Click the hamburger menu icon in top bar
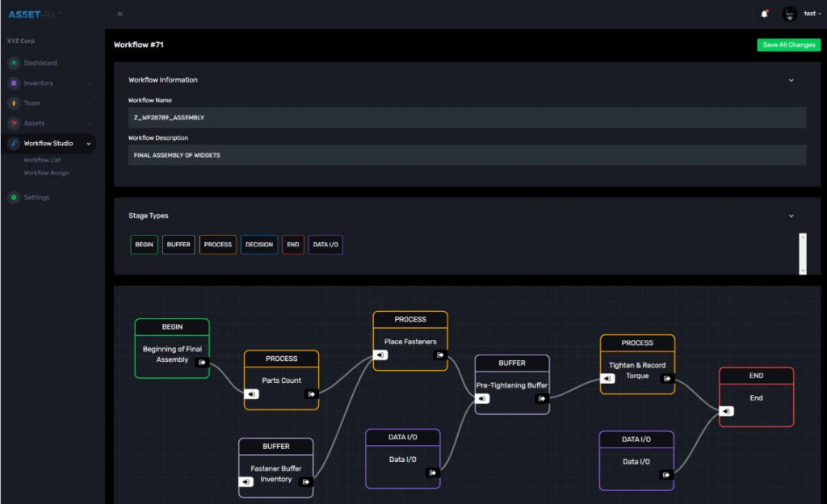The width and height of the screenshot is (827, 504). pyautogui.click(x=120, y=14)
